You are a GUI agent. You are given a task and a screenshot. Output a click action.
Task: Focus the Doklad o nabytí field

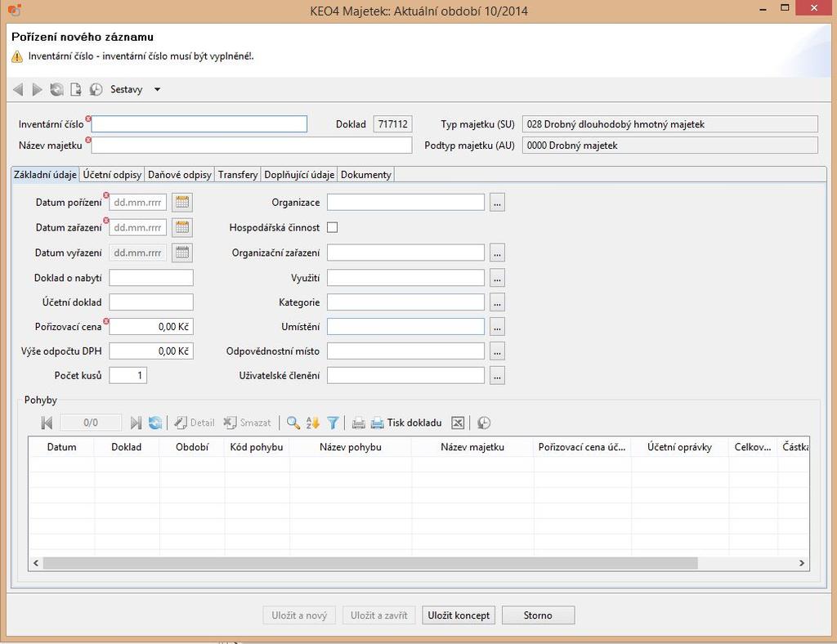(x=151, y=277)
